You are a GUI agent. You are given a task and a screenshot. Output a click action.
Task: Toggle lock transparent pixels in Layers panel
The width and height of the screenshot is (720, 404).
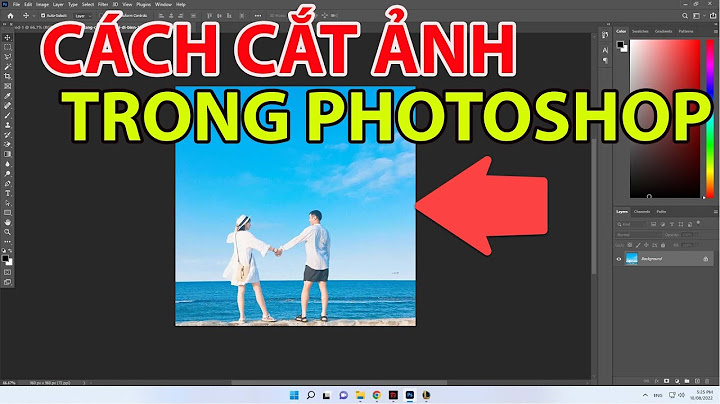(630, 245)
